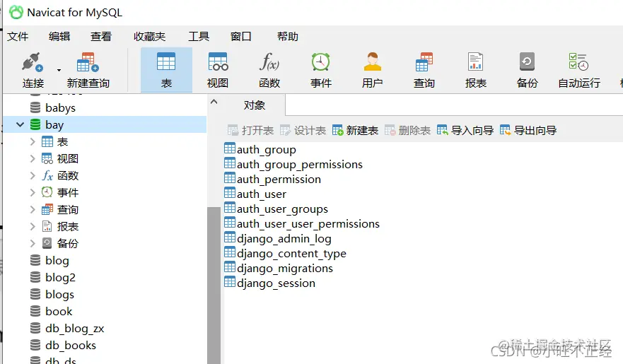Viewport: 623px width, 364px height.
Task: Select the db_blog_zx database
Action: [75, 328]
